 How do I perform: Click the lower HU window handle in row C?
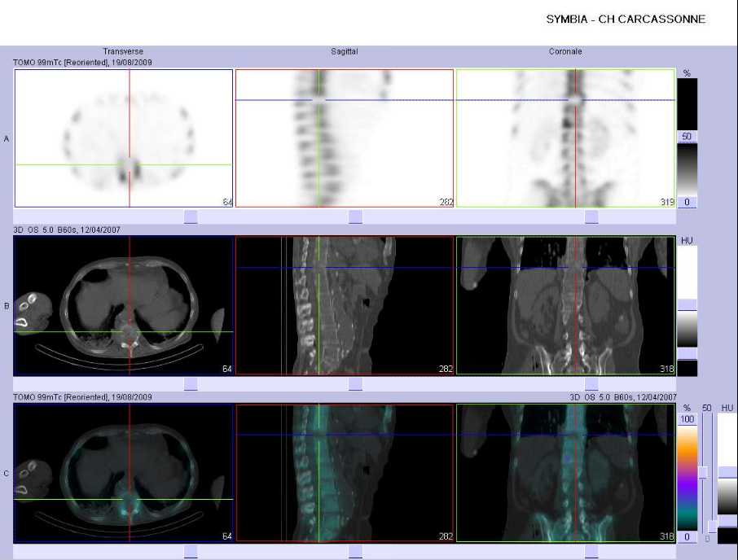[727, 522]
